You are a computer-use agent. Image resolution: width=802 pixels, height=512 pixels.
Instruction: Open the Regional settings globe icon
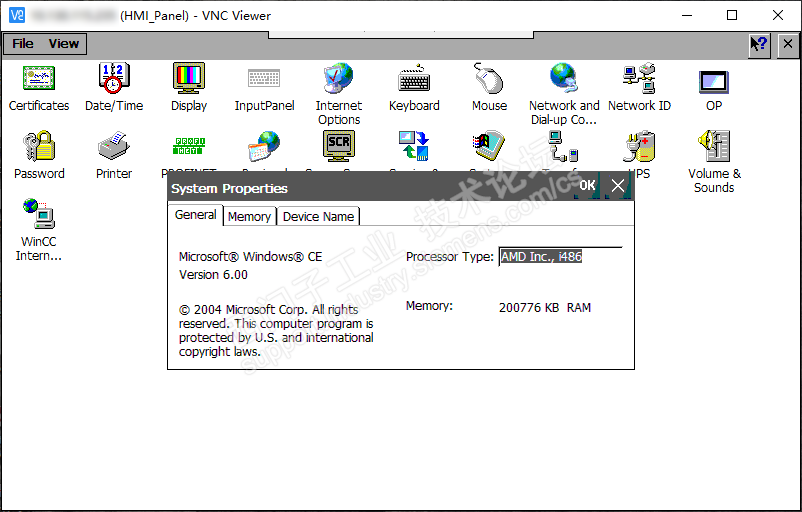264,147
